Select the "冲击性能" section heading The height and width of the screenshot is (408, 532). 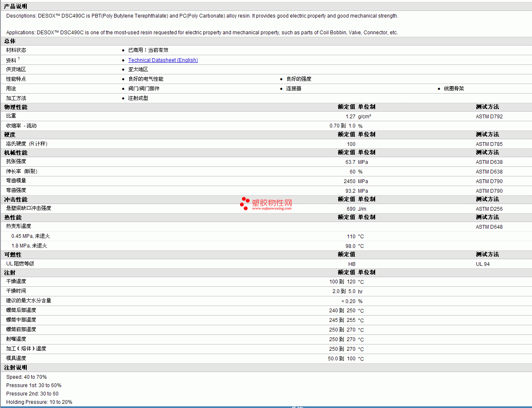coord(16,199)
